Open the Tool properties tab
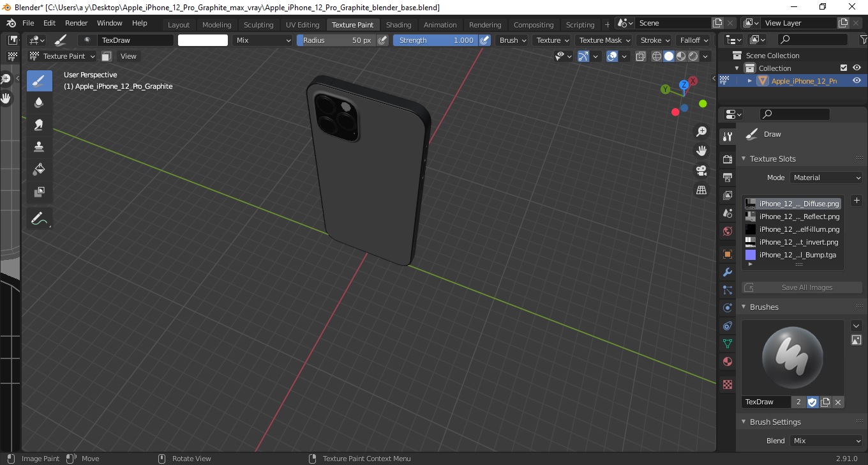 click(727, 137)
